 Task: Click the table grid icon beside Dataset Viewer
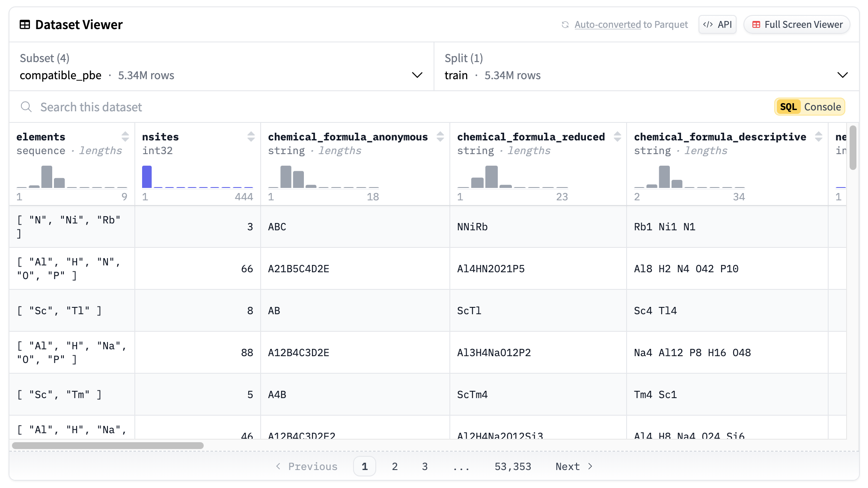tap(25, 24)
